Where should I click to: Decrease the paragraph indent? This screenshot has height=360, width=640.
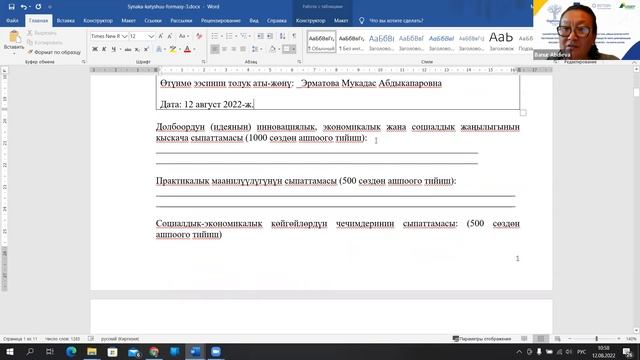(x=260, y=36)
